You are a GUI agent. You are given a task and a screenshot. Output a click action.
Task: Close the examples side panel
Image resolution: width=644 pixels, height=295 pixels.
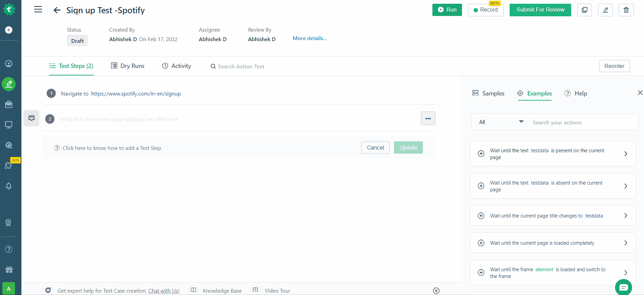pos(640,92)
